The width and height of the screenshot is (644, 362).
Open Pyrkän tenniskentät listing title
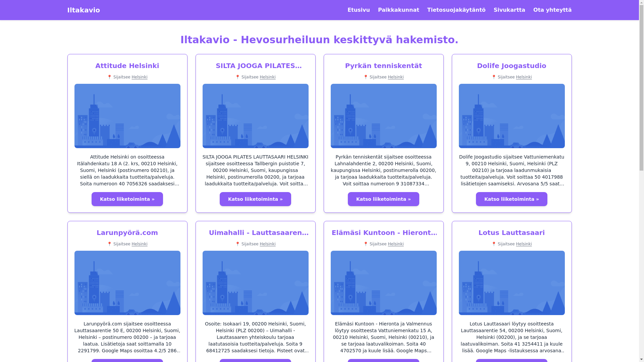point(383,66)
